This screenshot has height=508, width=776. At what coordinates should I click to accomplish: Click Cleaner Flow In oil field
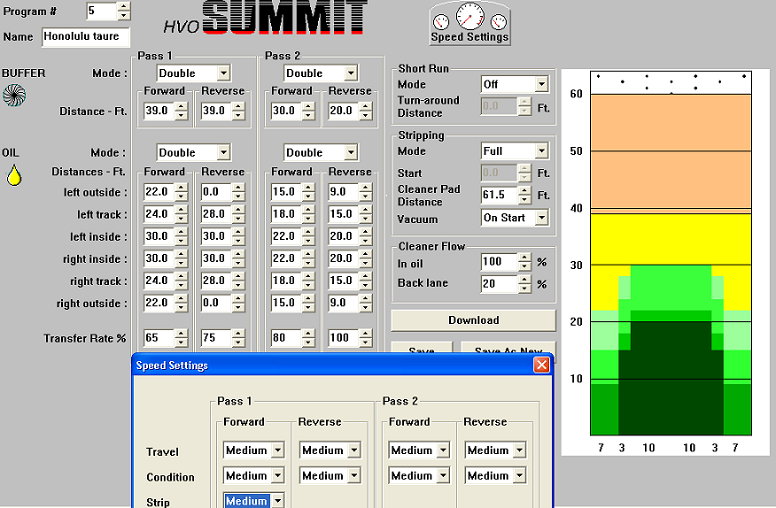[x=499, y=261]
